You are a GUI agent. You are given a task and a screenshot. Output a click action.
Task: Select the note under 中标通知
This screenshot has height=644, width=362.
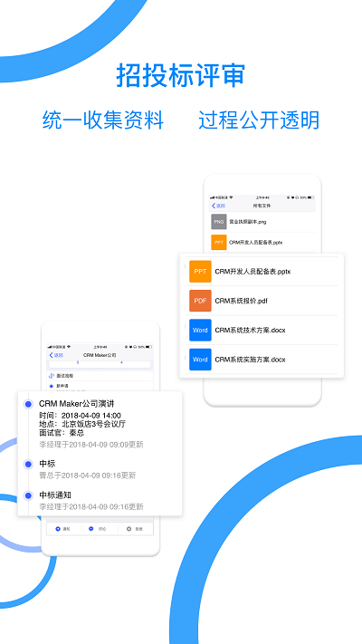[91, 507]
